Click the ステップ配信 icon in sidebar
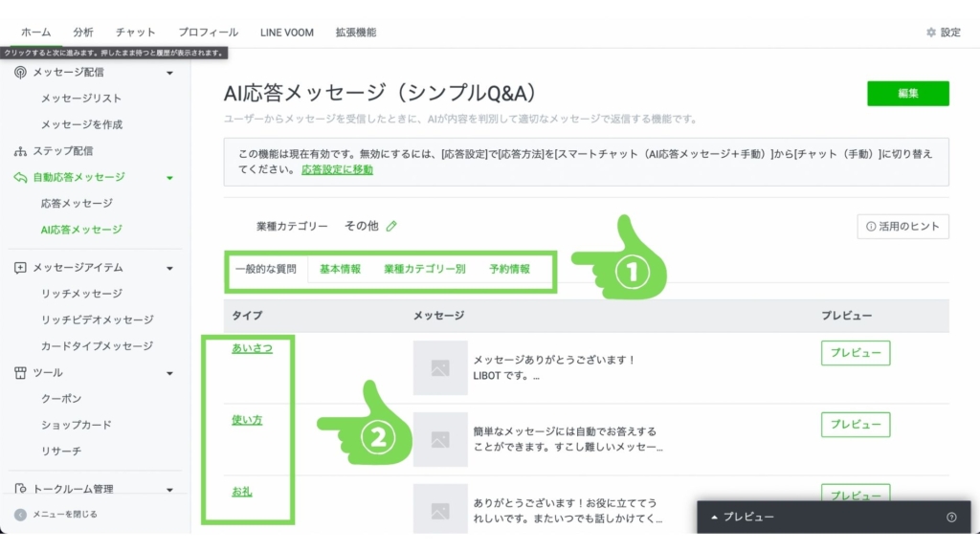Image resolution: width=980 pixels, height=551 pixels. tap(20, 151)
